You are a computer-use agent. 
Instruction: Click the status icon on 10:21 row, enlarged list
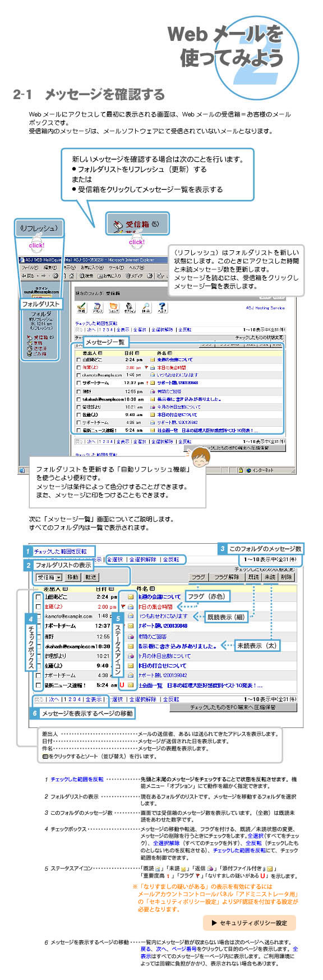(131, 656)
